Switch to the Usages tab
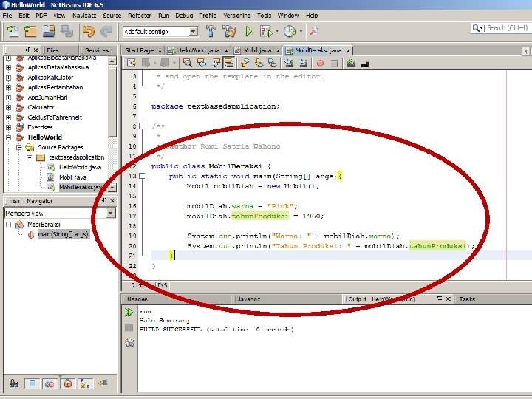The width and height of the screenshot is (532, 399). (x=137, y=299)
